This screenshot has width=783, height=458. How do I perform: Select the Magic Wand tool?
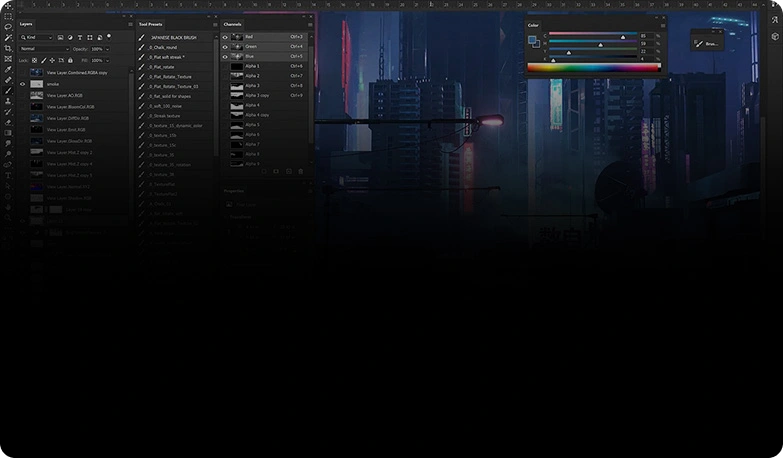pos(8,38)
